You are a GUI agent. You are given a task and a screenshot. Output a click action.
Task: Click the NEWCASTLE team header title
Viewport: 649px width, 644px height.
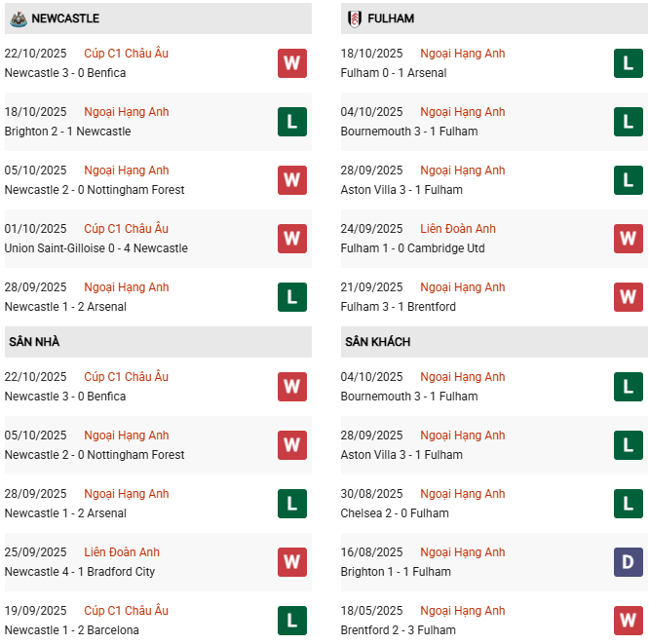click(65, 19)
